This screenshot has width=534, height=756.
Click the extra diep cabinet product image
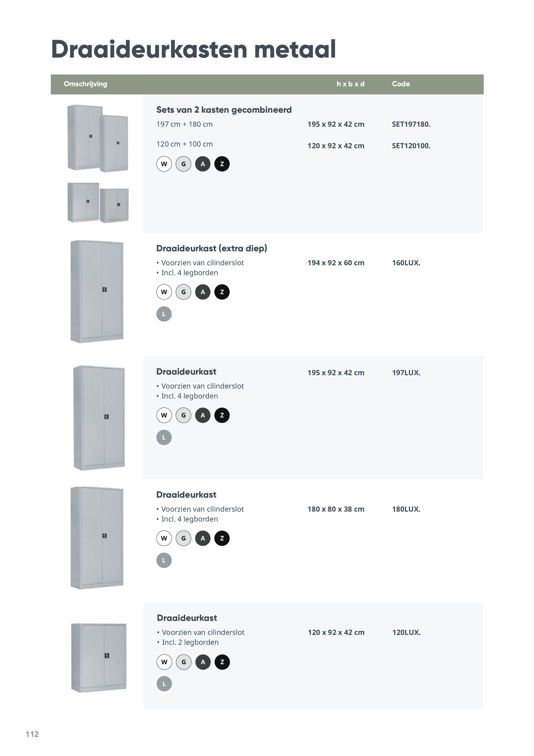97,292
